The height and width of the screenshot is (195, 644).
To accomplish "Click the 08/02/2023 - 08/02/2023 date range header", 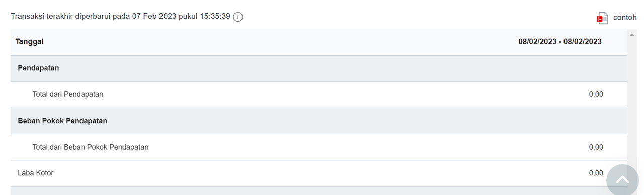I will pyautogui.click(x=560, y=42).
